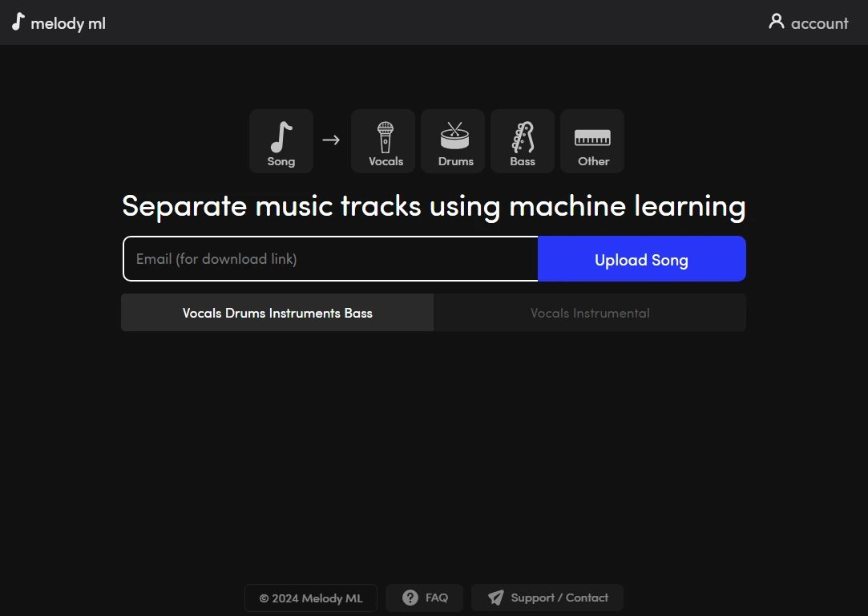Click the paper plane Support icon
The image size is (868, 616).
point(496,598)
